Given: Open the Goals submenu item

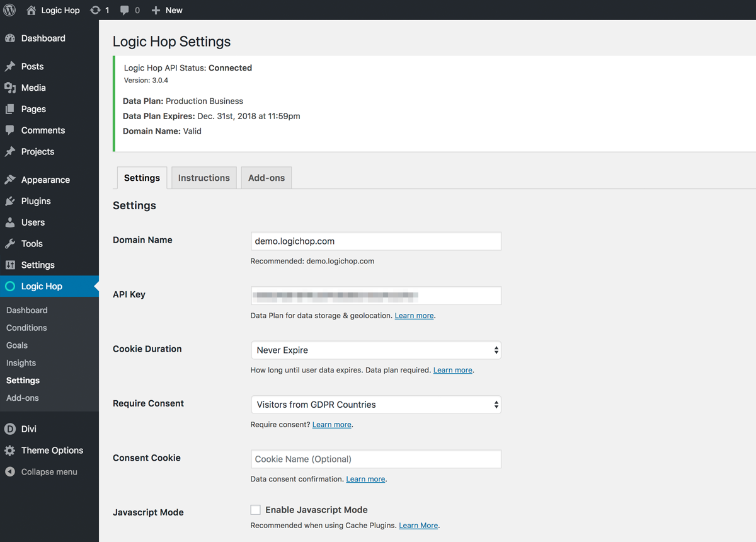Looking at the screenshot, I should (x=17, y=345).
